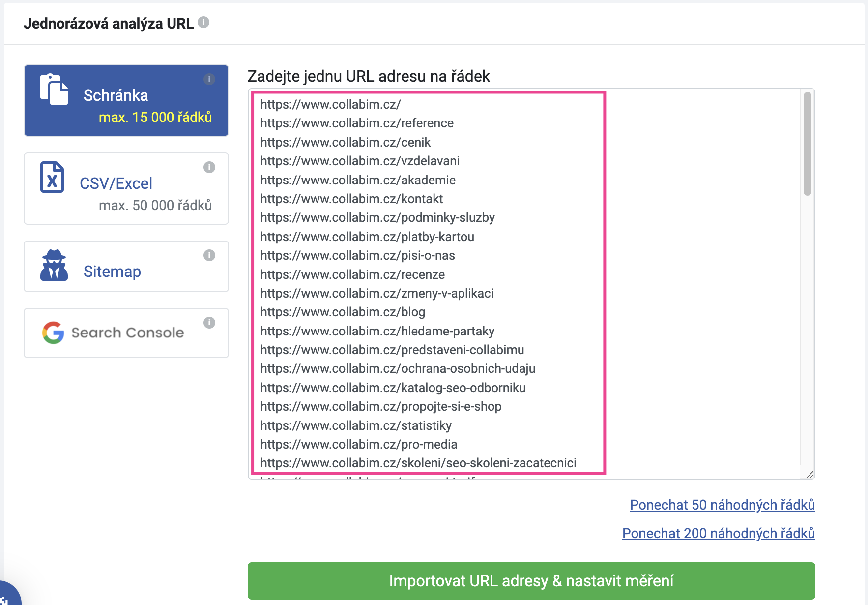868x605 pixels.
Task: Open info icon on CSV/Excel card
Action: 209,167
